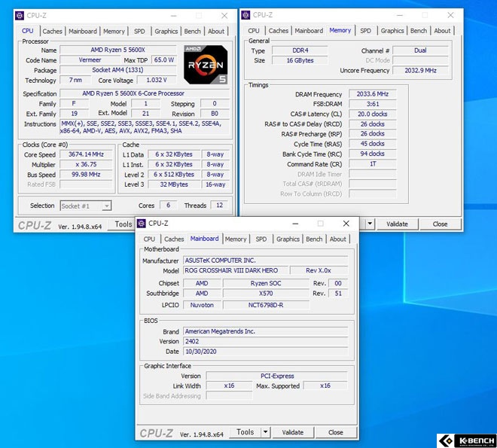Open Graphics tab in CPU window

click(166, 32)
